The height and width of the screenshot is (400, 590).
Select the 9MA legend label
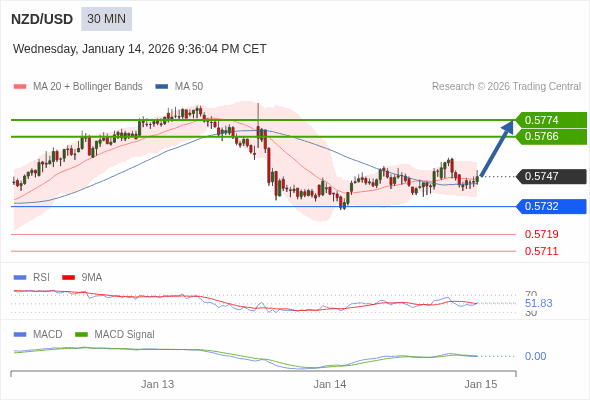pyautogui.click(x=92, y=277)
